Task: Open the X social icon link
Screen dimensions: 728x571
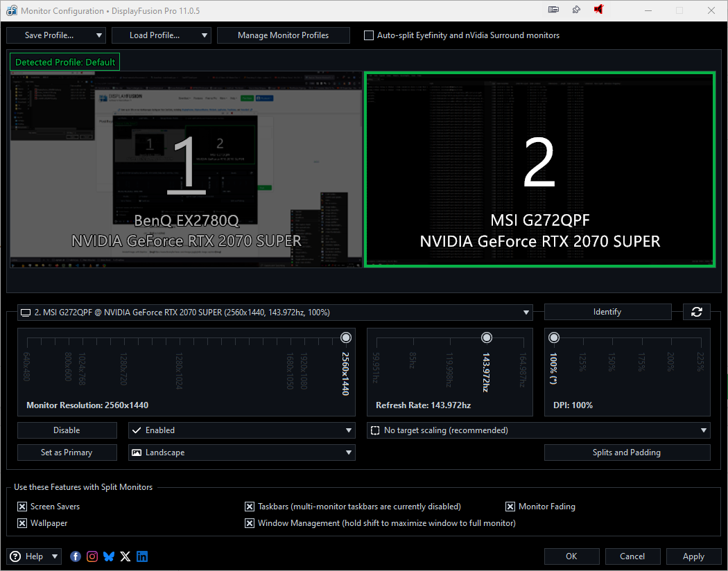Action: tap(125, 556)
